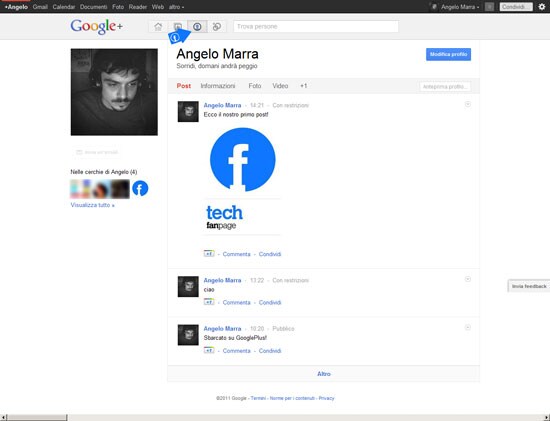Open the Home stream icon
This screenshot has height=421, width=550.
coord(158,26)
